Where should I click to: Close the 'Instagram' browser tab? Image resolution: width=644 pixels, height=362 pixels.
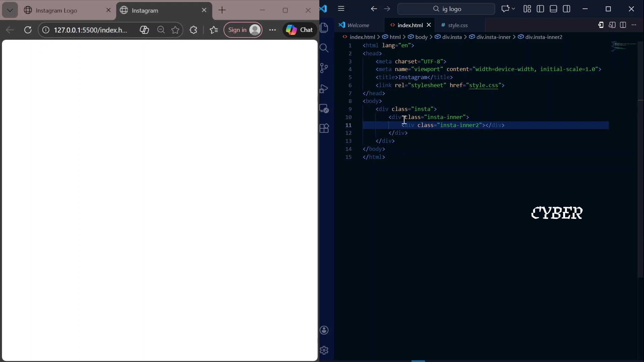(x=204, y=10)
